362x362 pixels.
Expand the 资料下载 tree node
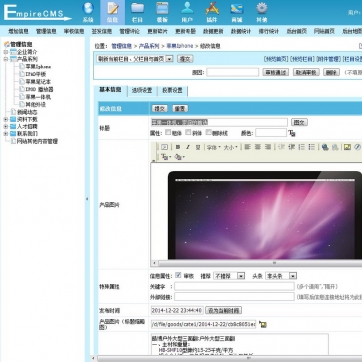pyautogui.click(x=6, y=119)
